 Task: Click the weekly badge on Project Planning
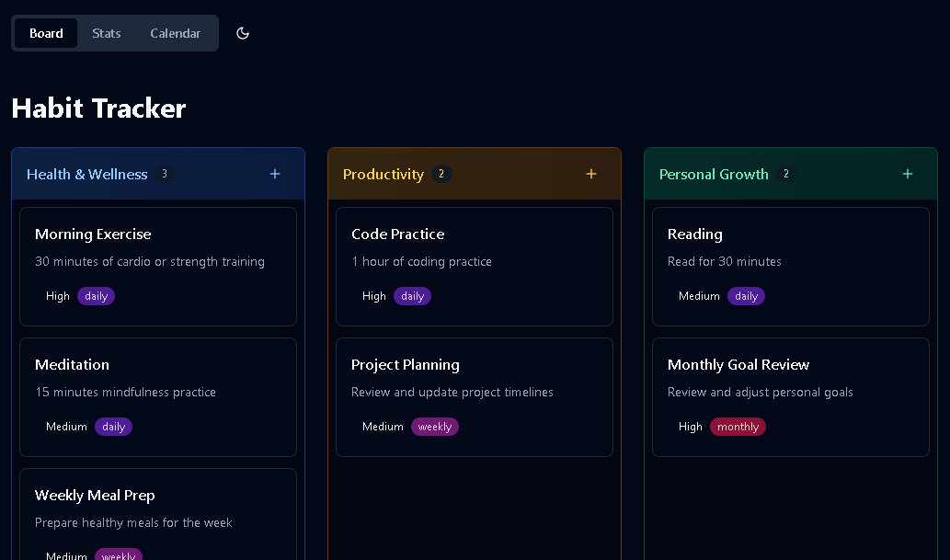[435, 427]
